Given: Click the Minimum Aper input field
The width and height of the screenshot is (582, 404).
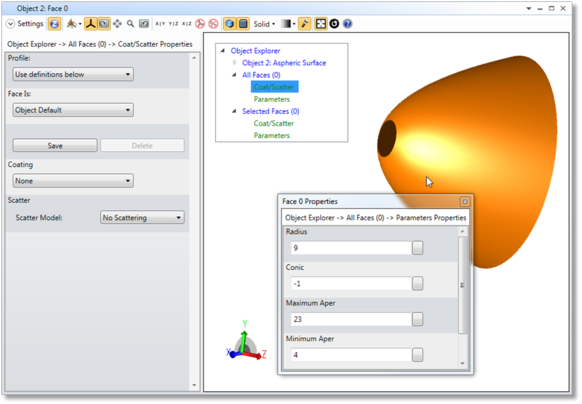Looking at the screenshot, I should [352, 355].
